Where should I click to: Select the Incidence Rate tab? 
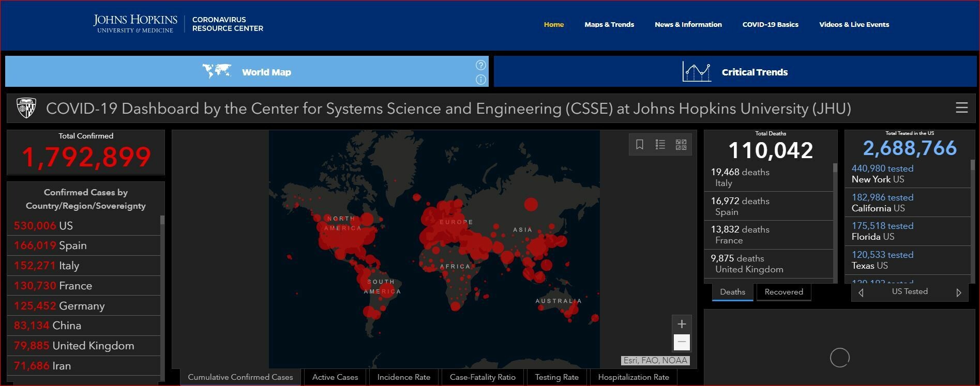(x=404, y=377)
